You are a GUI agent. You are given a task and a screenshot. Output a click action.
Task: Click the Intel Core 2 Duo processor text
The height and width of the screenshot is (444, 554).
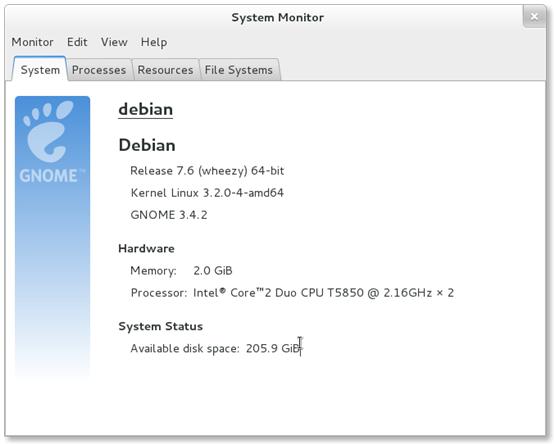pyautogui.click(x=323, y=293)
